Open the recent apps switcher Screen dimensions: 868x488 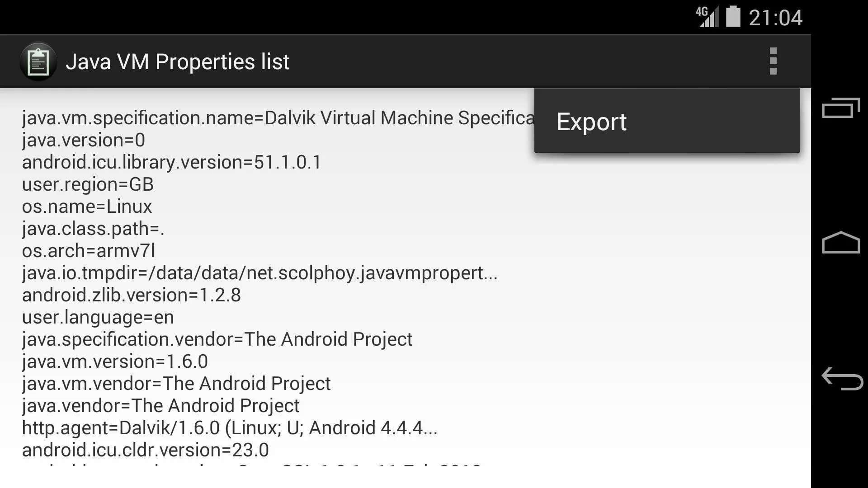[840, 108]
